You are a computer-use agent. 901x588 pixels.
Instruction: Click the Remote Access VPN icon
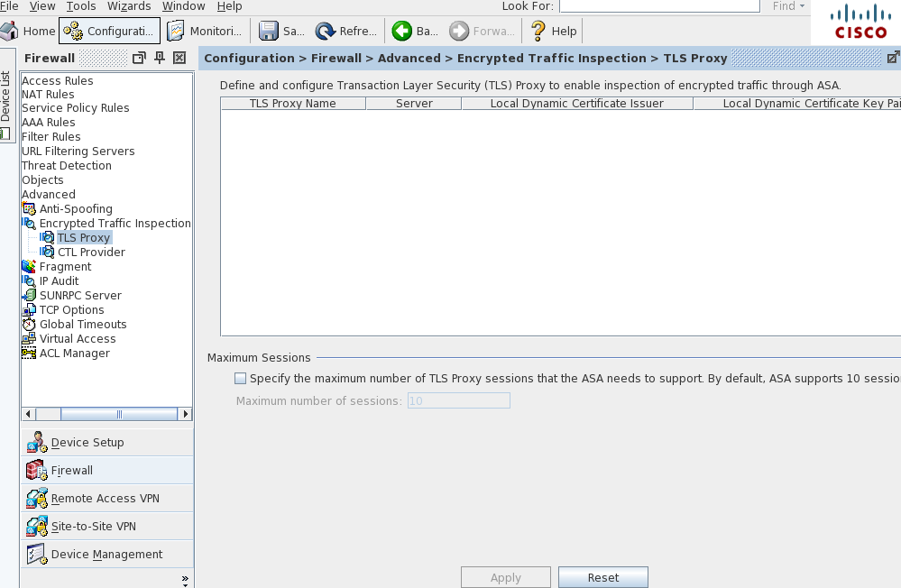37,499
